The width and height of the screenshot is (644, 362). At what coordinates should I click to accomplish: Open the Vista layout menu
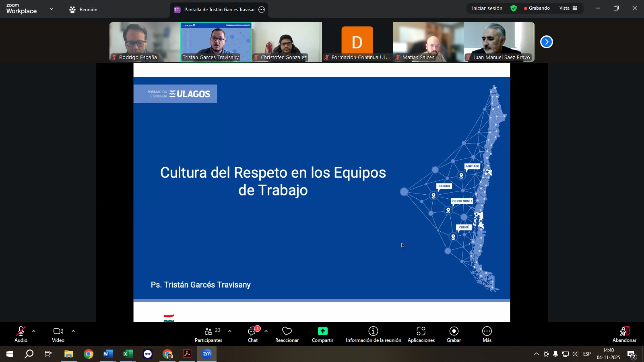(568, 8)
